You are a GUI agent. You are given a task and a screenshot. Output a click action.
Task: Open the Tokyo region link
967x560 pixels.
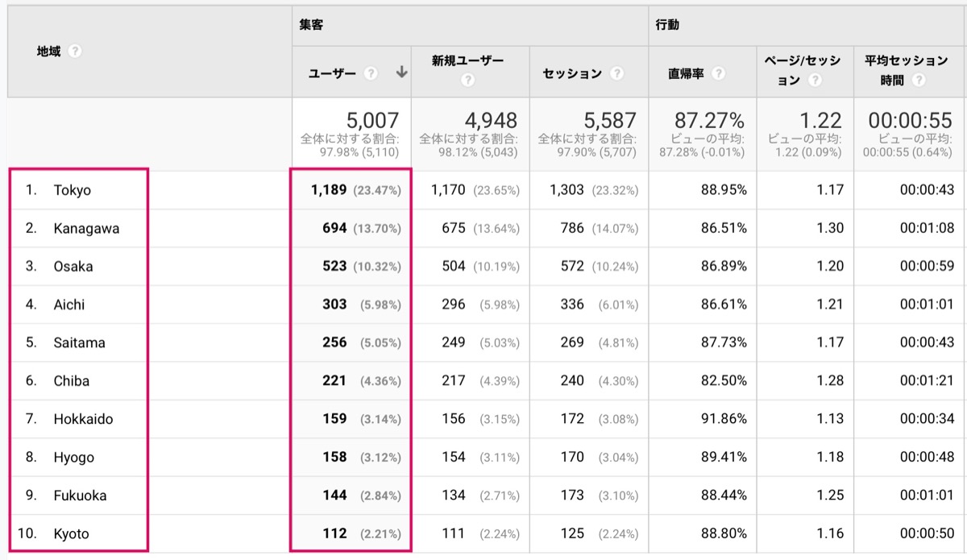(x=73, y=190)
